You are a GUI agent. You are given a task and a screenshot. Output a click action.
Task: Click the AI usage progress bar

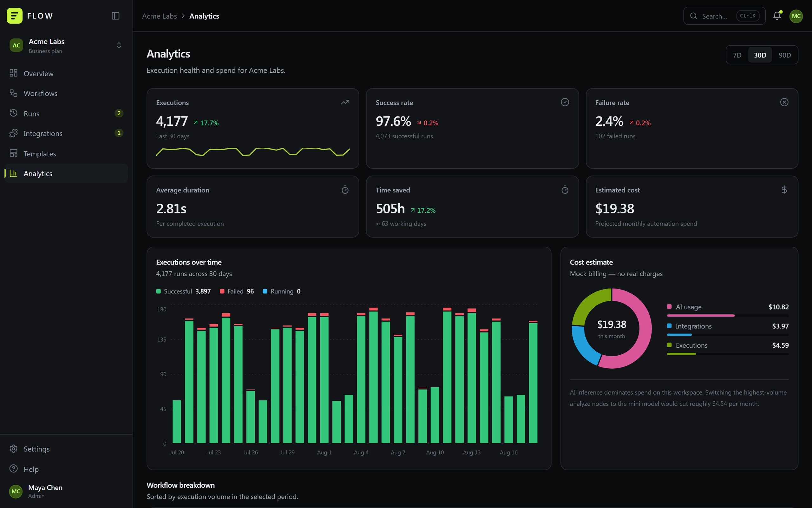tap(728, 316)
